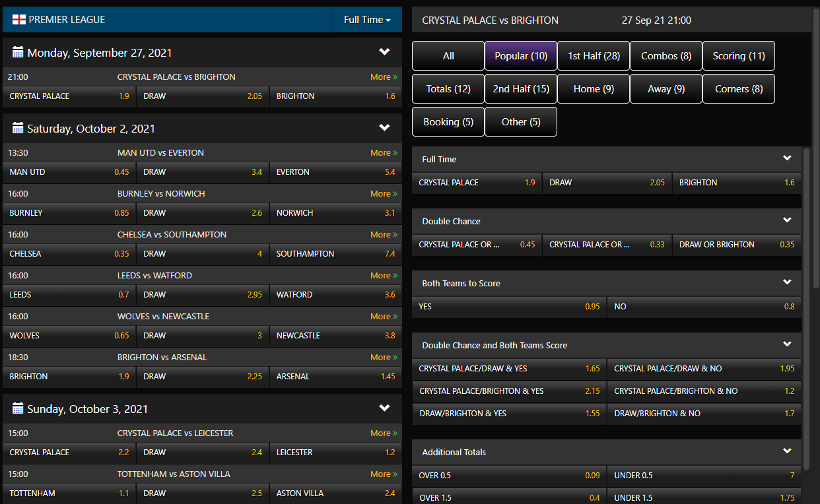Open the Other (5) tab
820x504 pixels.
521,122
